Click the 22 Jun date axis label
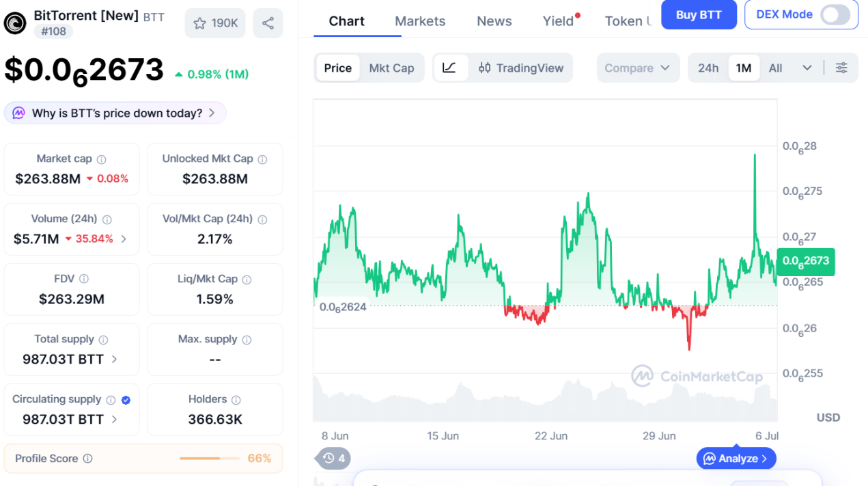This screenshot has width=868, height=486. 551,436
